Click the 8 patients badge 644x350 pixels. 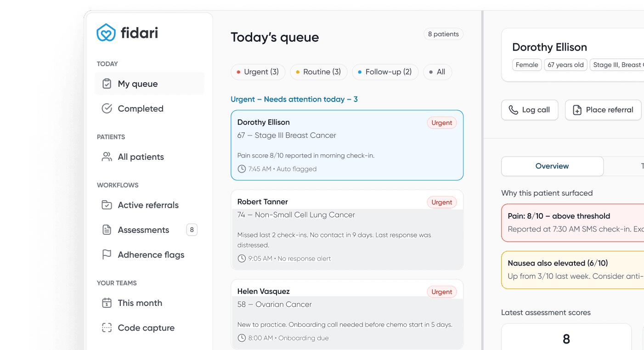tap(443, 34)
